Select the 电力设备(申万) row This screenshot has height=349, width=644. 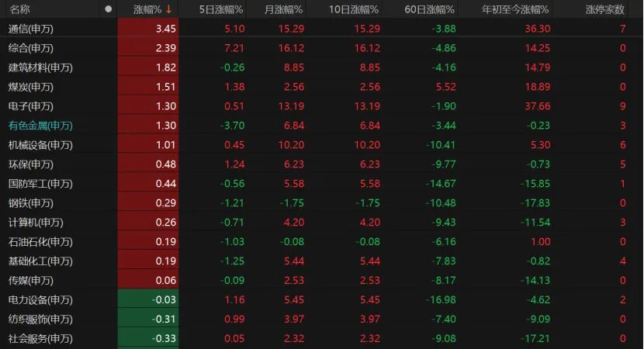tap(322, 299)
